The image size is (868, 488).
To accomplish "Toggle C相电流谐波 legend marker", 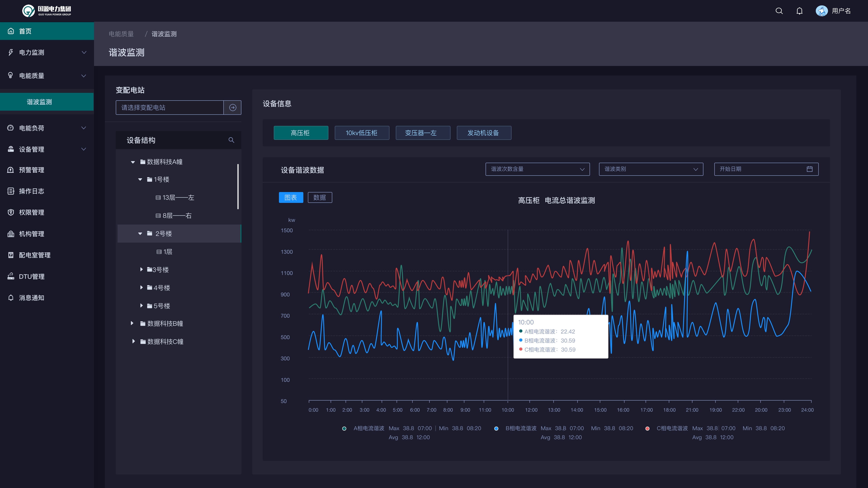I will pyautogui.click(x=647, y=428).
